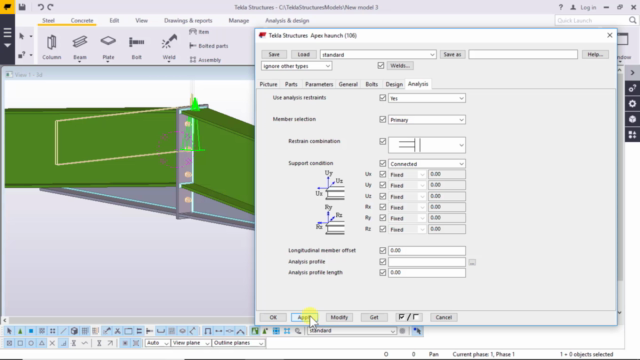
Task: Click the Item command in the ribbon
Action: click(x=199, y=32)
